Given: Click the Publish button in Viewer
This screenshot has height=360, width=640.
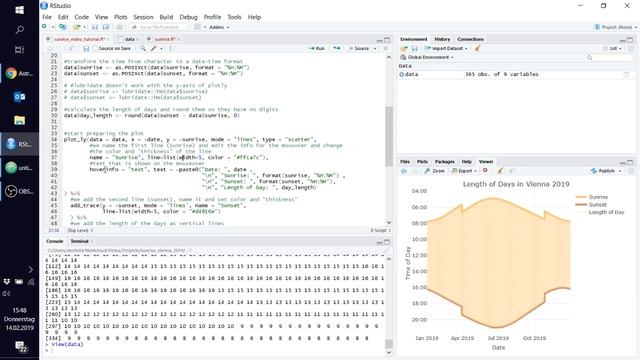Looking at the screenshot, I should tap(603, 171).
